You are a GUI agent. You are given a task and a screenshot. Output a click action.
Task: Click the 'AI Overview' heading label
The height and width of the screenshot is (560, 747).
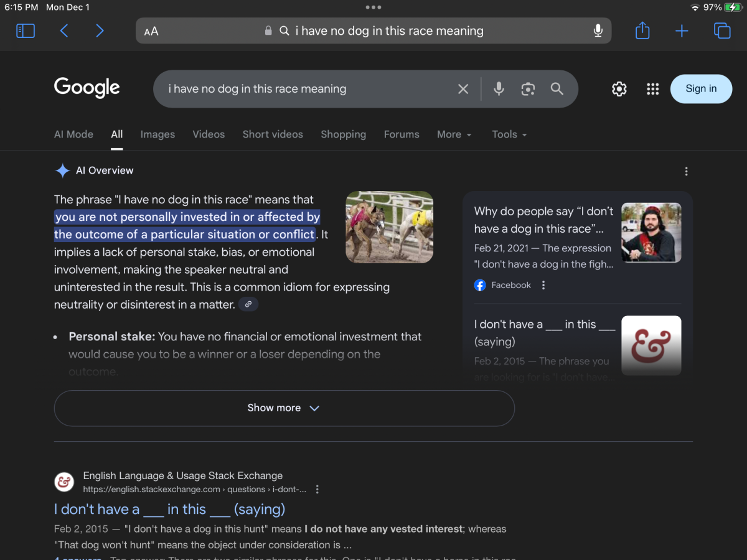pos(105,170)
